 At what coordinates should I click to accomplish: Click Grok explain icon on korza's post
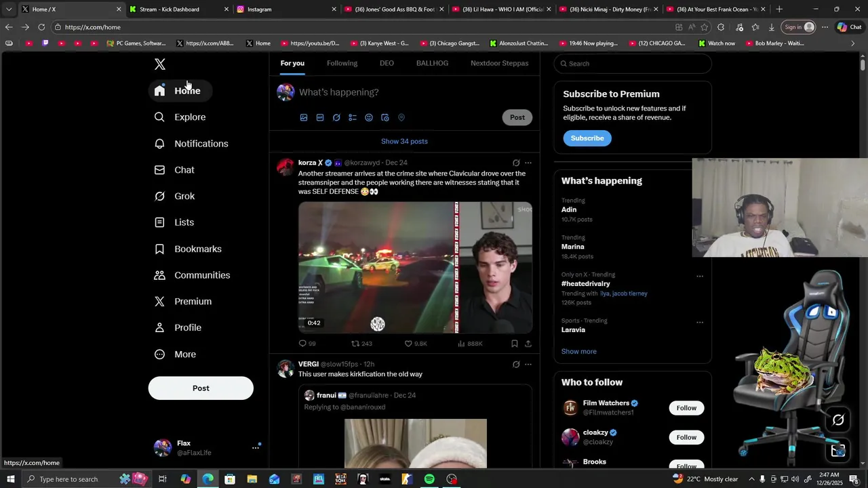coord(516,163)
